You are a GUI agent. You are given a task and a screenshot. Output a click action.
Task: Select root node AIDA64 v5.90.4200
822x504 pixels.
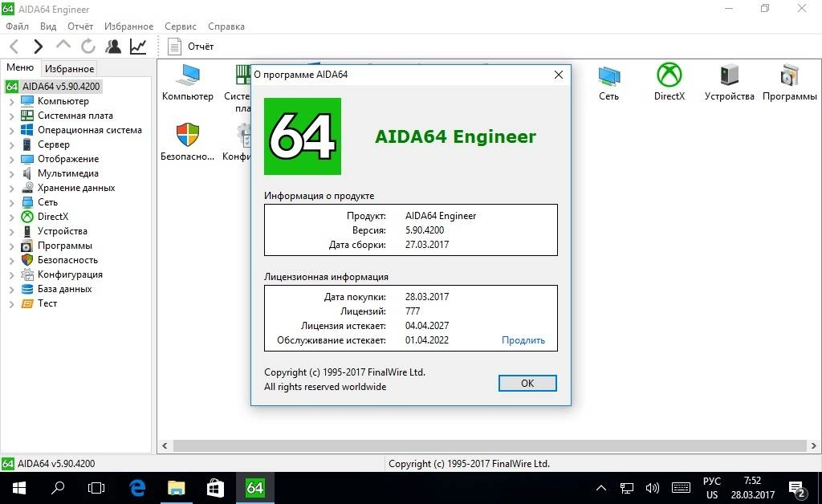click(x=61, y=87)
